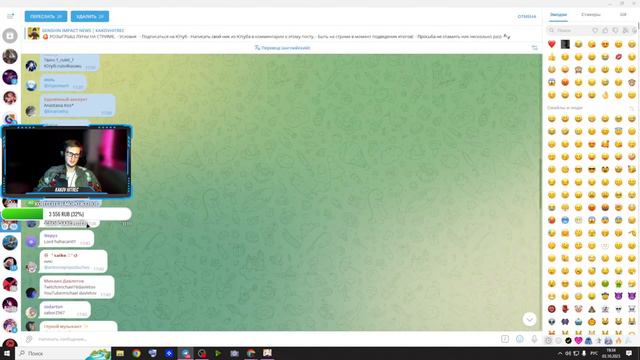Viewport: 640px width, 360px height.
Task: Deselect the kaika message bubble
Action: 73,261
